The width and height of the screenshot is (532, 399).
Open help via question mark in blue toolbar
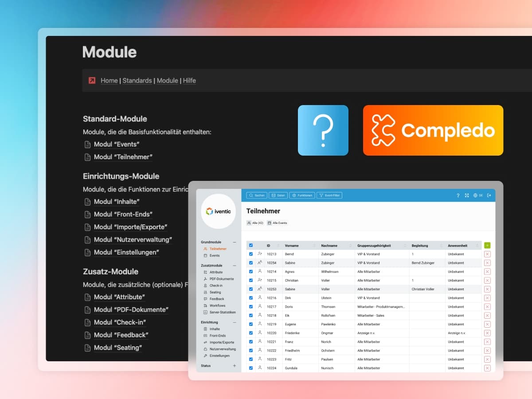(x=458, y=195)
